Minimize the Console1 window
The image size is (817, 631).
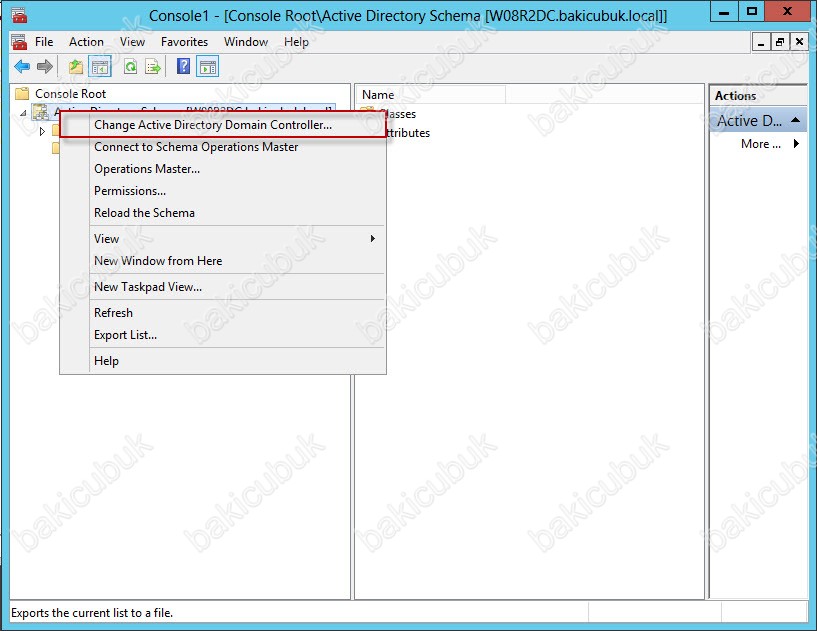(x=724, y=13)
